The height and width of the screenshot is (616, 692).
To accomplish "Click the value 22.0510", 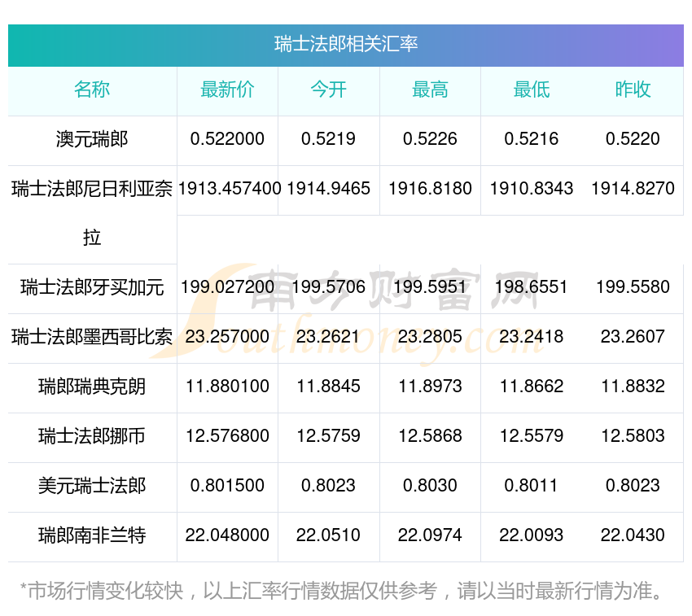I will [x=328, y=535].
